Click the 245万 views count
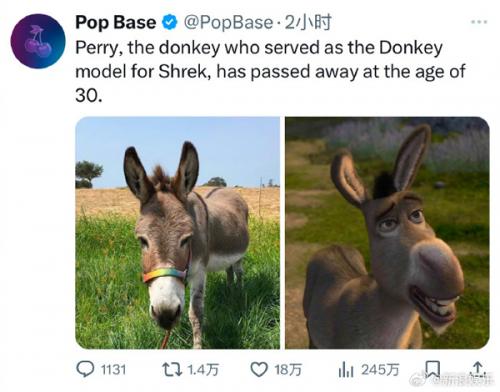The width and height of the screenshot is (500, 392). click(x=380, y=370)
